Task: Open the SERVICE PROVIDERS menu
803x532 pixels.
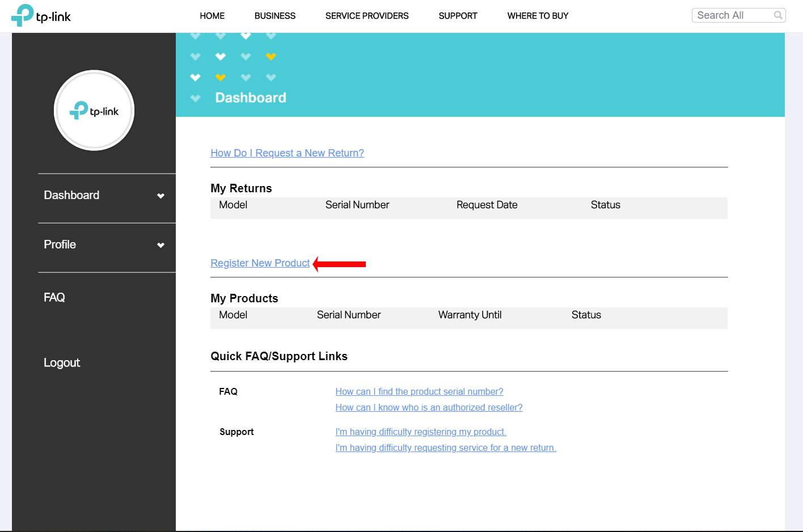Action: tap(366, 16)
